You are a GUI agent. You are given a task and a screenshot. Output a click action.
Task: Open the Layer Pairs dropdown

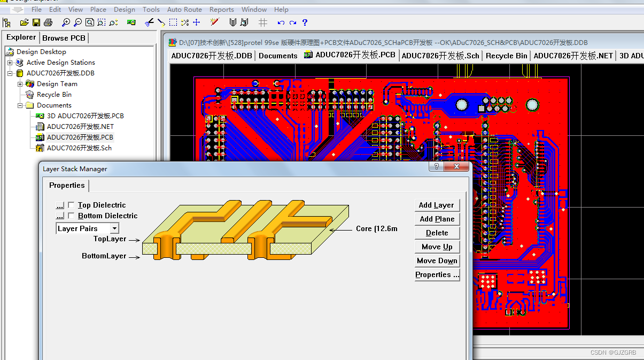coord(113,228)
